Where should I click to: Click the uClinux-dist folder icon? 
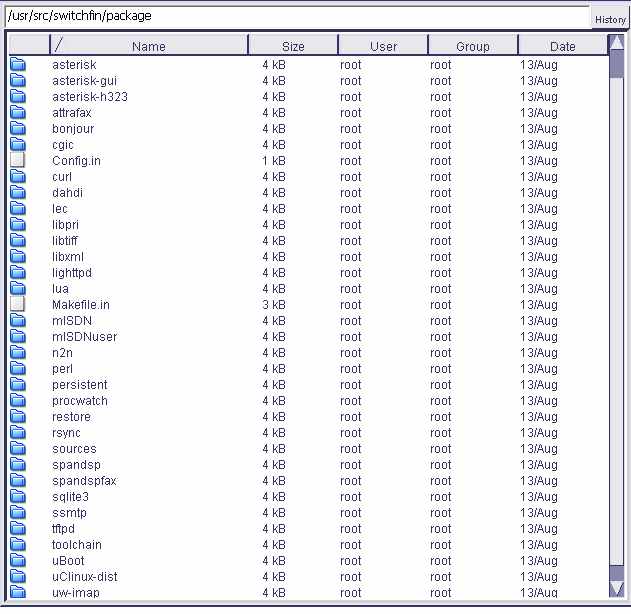(18, 576)
